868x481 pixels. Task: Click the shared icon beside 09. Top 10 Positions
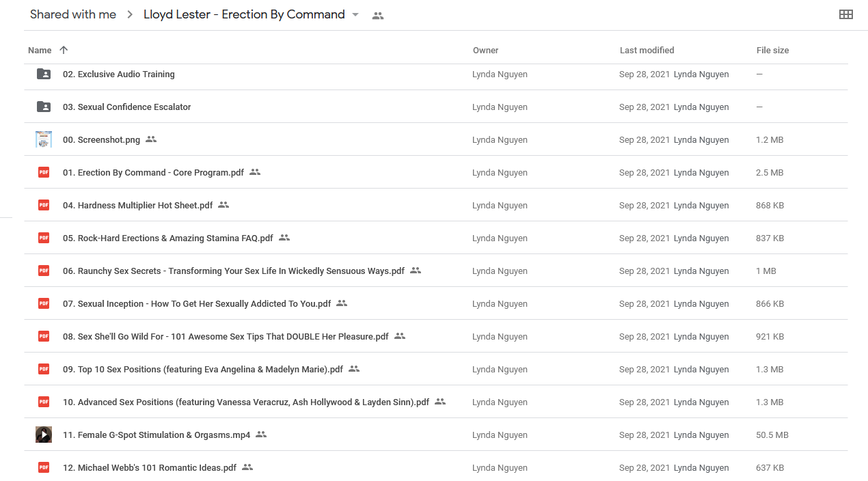[354, 369]
